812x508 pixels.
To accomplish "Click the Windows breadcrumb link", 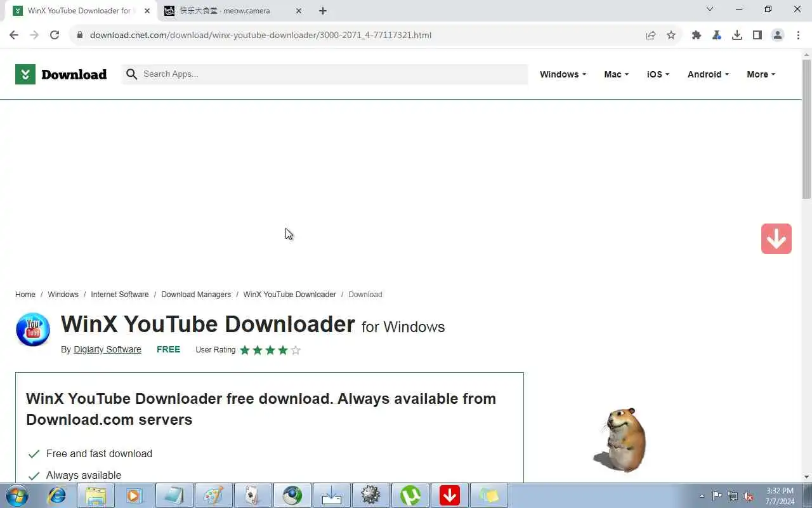I will [x=63, y=295].
